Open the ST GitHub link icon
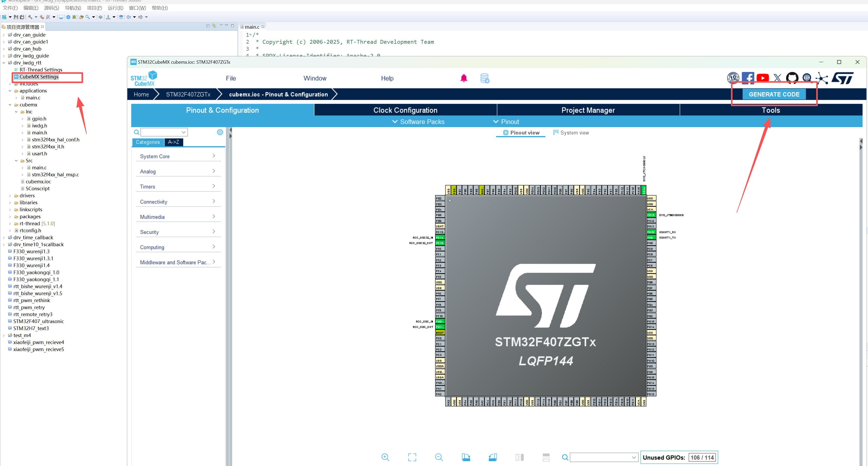868x466 pixels. [792, 78]
